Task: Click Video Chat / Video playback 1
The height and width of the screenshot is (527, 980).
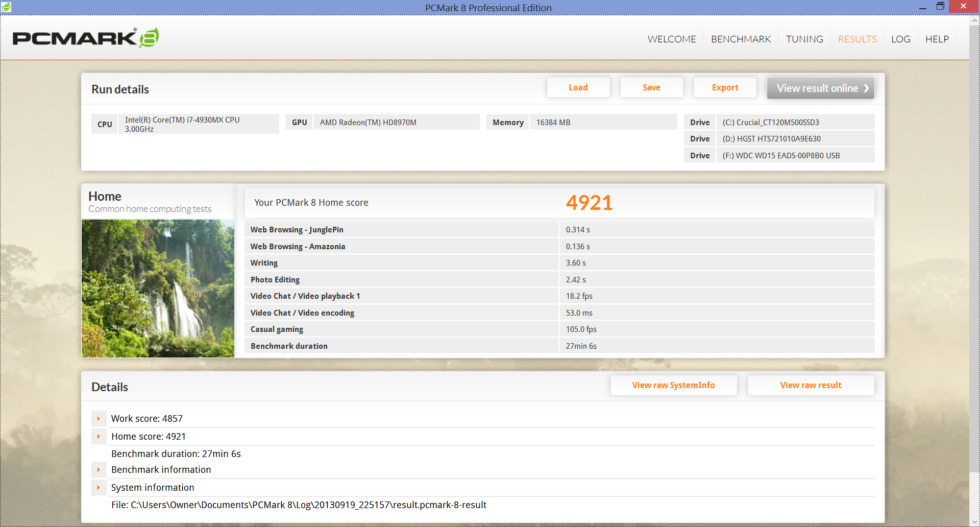Action: (305, 296)
